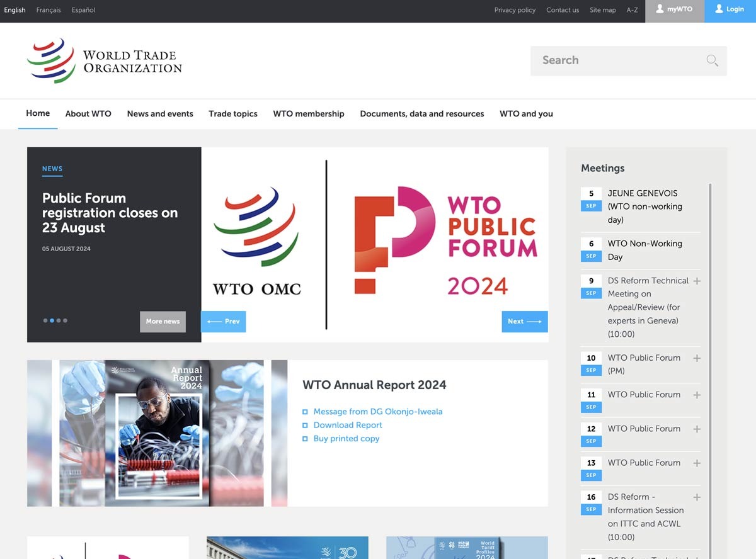Go to the previous news slide
Screen dimensions: 756x559
point(224,322)
